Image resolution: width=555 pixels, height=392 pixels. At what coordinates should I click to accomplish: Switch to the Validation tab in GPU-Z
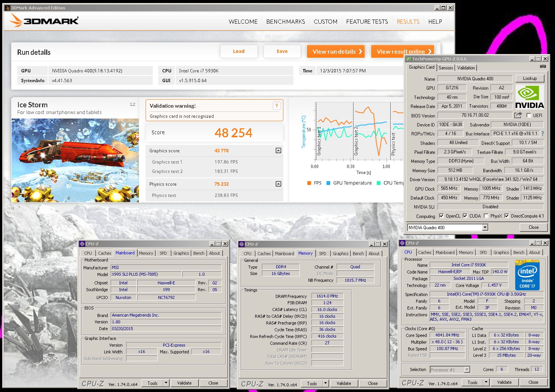466,68
